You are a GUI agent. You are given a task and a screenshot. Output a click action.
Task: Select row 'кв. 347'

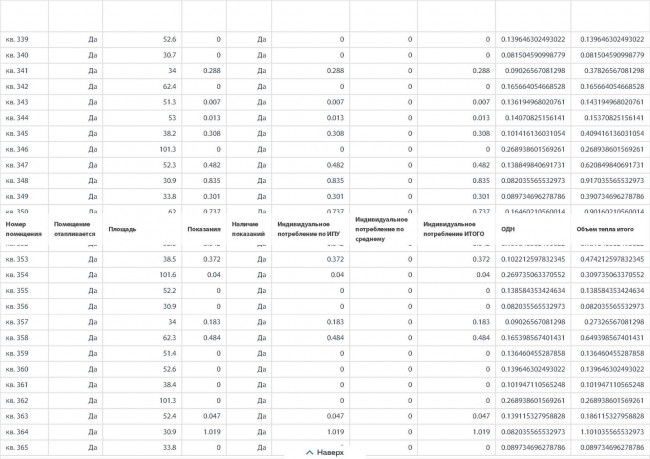tap(325, 165)
